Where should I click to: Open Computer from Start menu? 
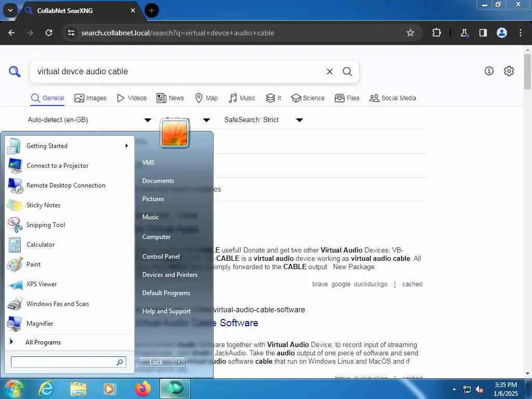click(156, 237)
